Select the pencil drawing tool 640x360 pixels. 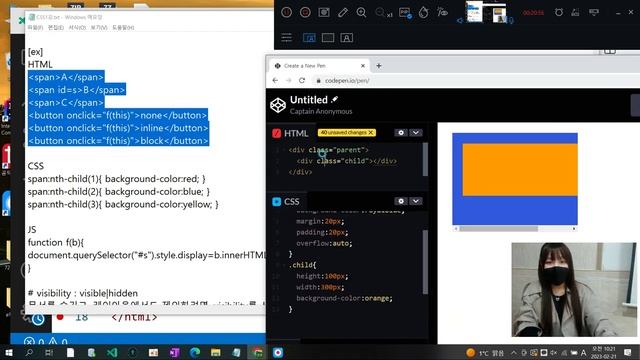click(x=343, y=13)
